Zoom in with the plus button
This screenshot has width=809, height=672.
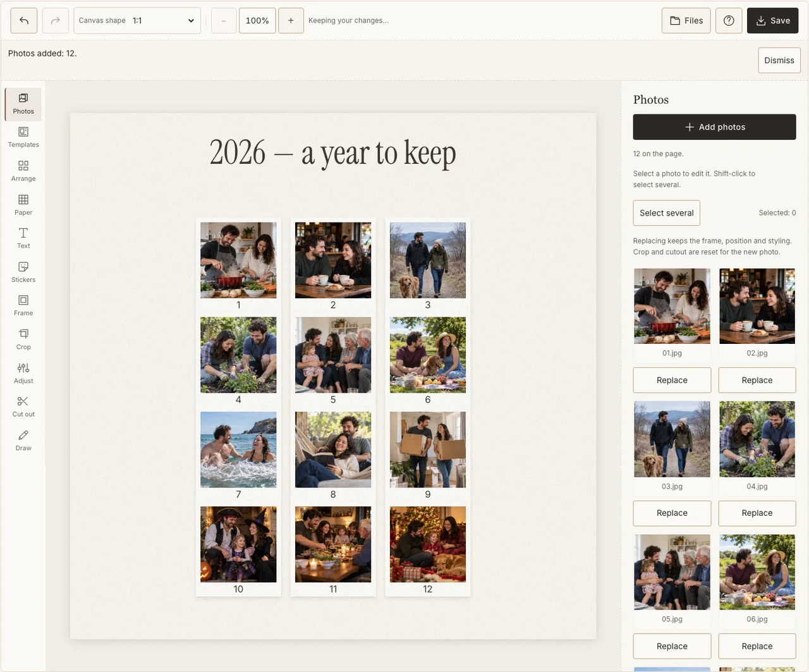click(x=291, y=21)
